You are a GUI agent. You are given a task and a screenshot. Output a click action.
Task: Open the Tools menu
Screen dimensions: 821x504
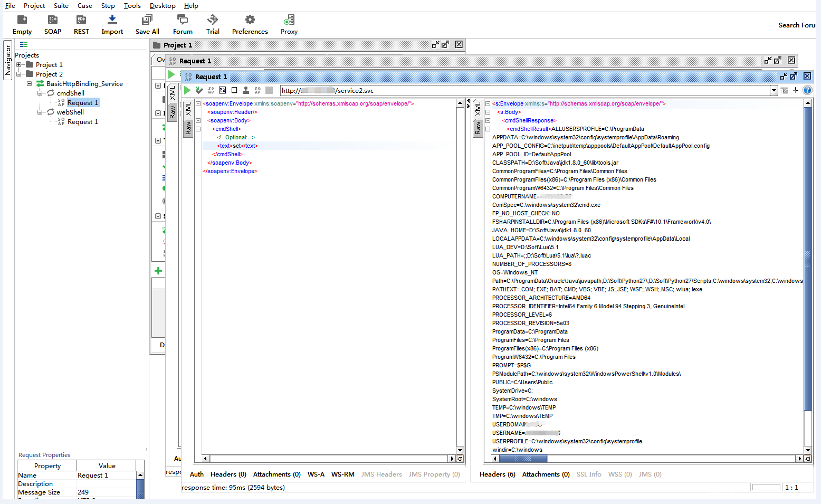(x=132, y=6)
